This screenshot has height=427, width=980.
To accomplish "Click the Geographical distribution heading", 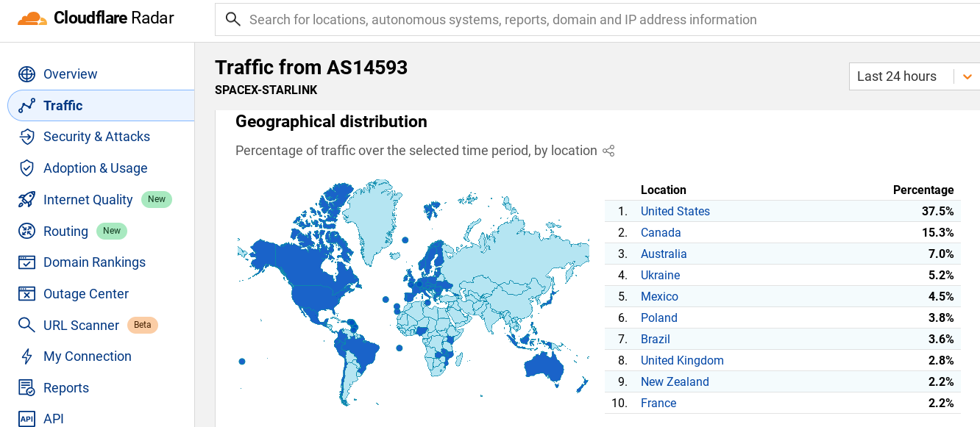I will pos(331,122).
